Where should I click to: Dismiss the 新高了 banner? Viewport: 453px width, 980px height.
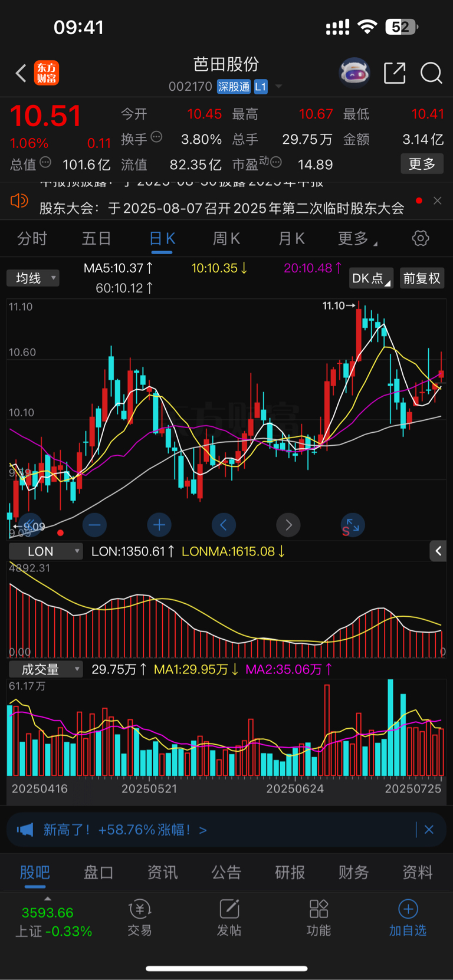click(429, 830)
